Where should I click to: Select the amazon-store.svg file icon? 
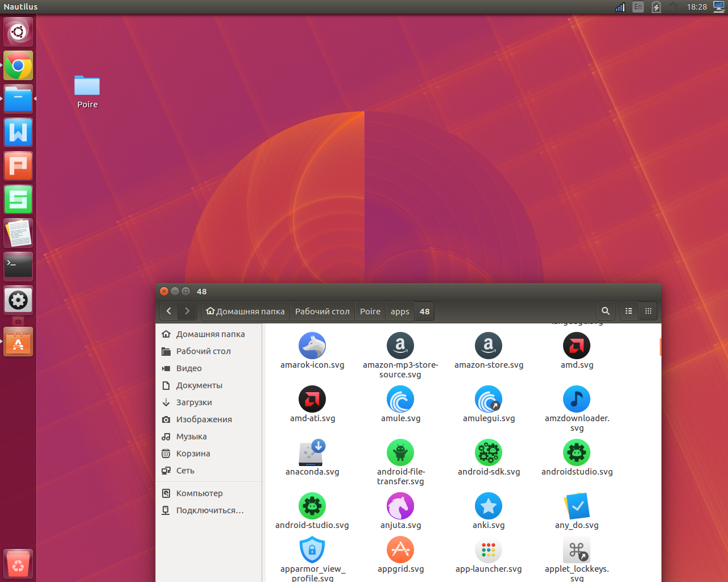pyautogui.click(x=489, y=346)
